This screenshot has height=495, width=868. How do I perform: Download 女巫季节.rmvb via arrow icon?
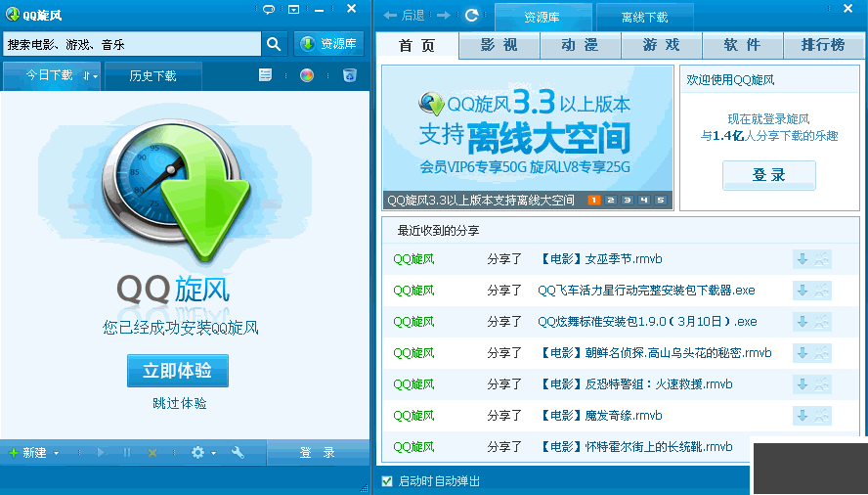[x=803, y=259]
